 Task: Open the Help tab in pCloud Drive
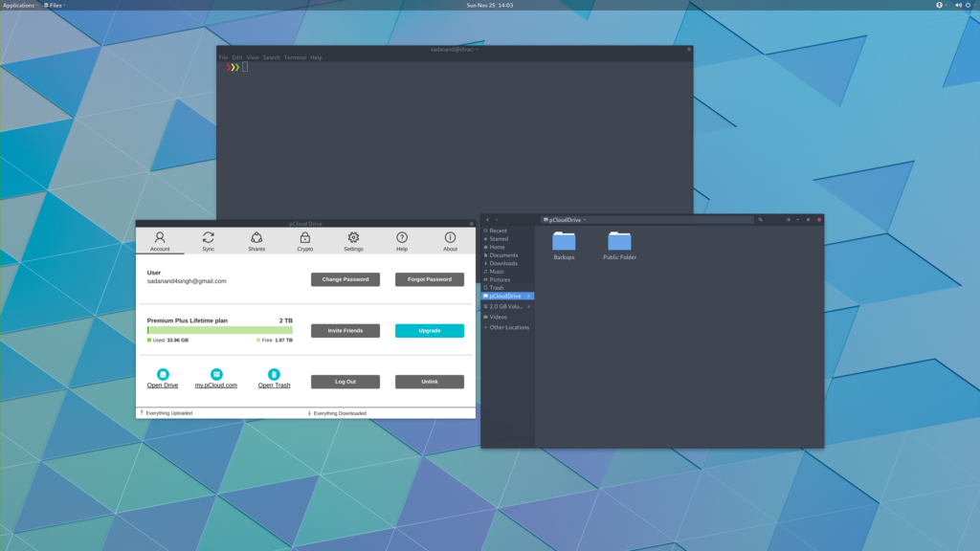(402, 241)
